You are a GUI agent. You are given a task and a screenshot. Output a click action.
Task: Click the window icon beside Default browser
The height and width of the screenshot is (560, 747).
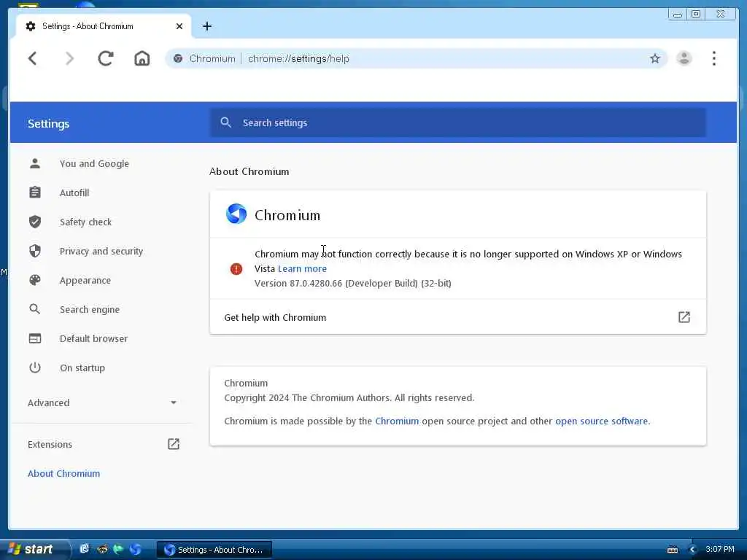pos(35,338)
